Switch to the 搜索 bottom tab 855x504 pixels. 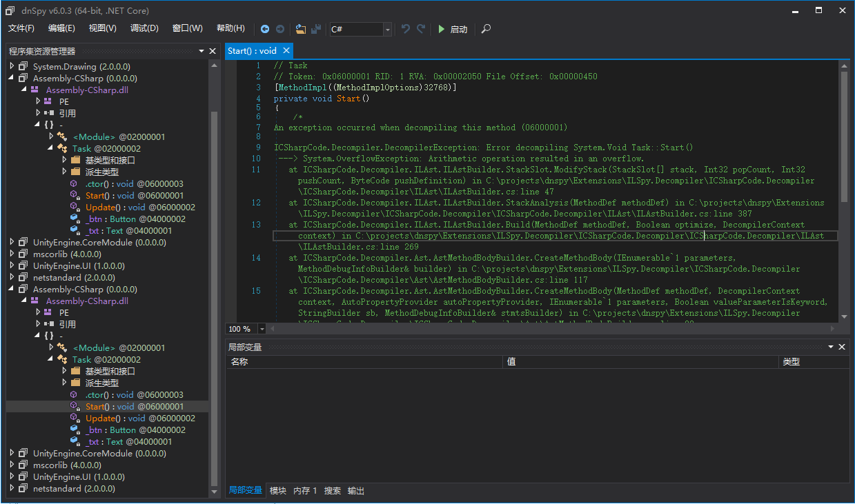point(333,491)
